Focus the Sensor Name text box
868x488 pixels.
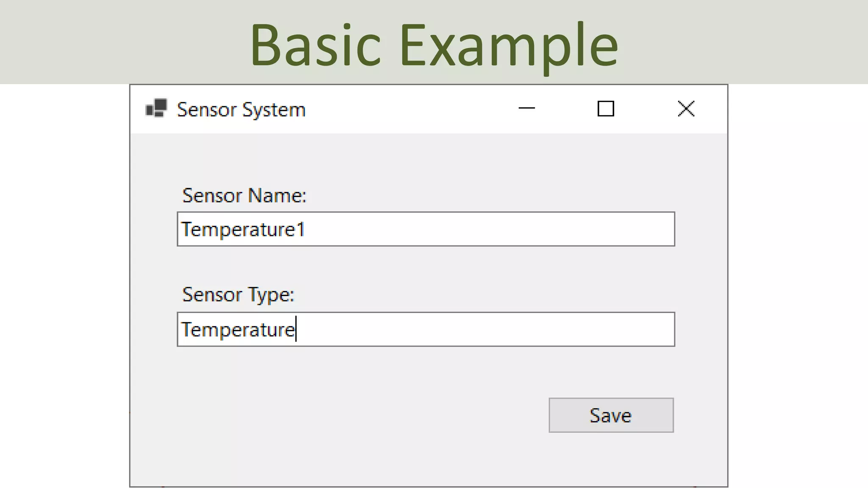tap(426, 229)
